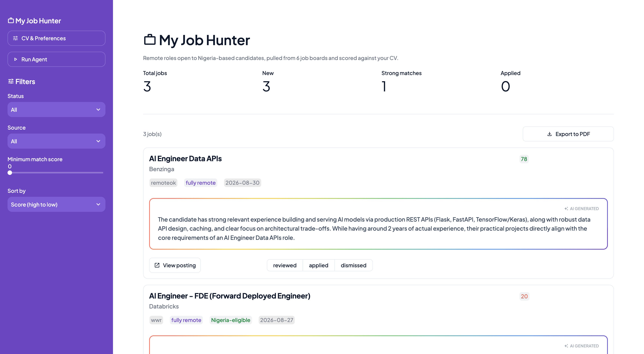
Task: Click the Nigeria-eligible tag
Action: point(230,320)
